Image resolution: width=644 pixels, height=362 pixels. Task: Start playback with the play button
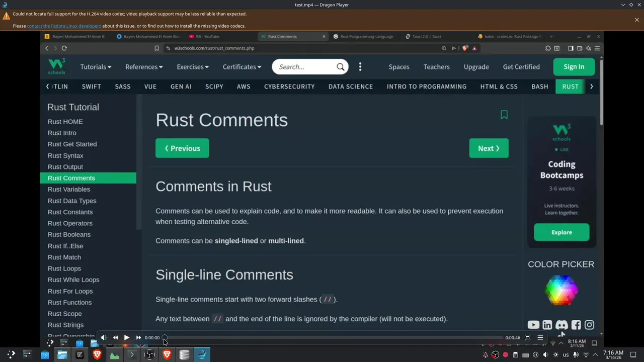click(x=127, y=338)
